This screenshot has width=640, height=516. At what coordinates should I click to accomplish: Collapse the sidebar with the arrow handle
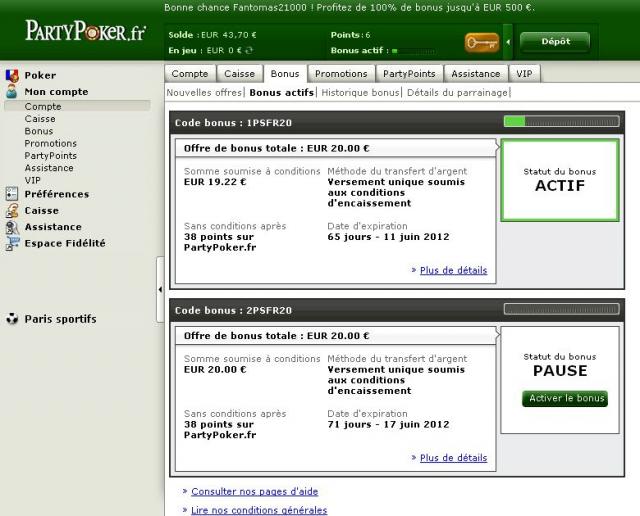(x=160, y=289)
